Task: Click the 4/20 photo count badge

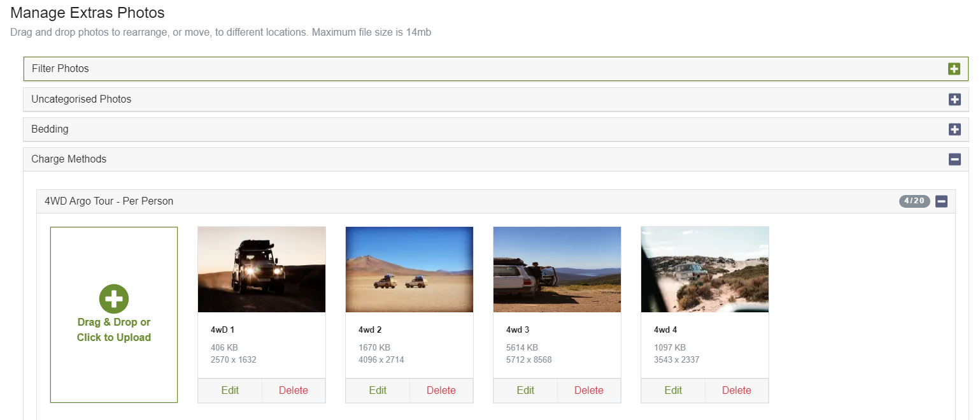Action: (914, 201)
